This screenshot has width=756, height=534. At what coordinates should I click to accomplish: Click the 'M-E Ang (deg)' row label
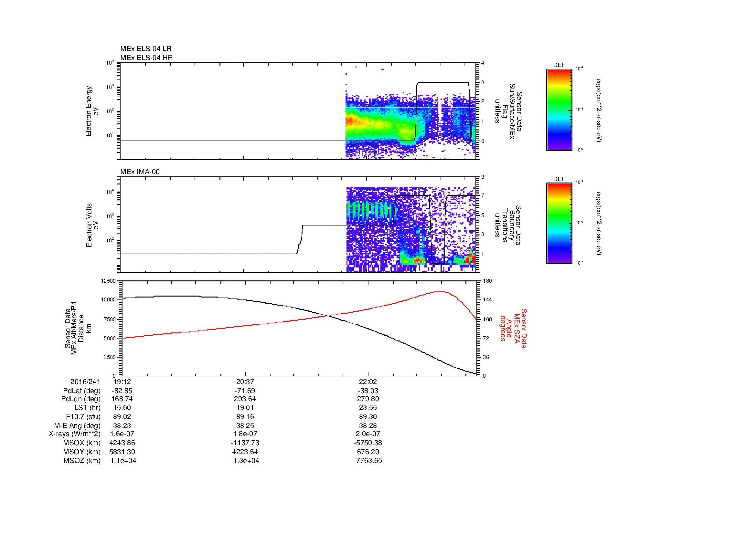click(77, 425)
